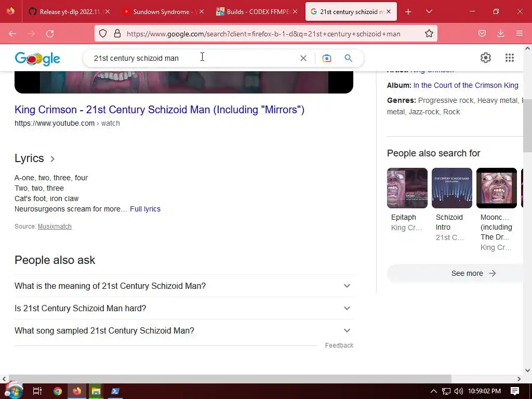Click the address bar URL

coord(263,34)
